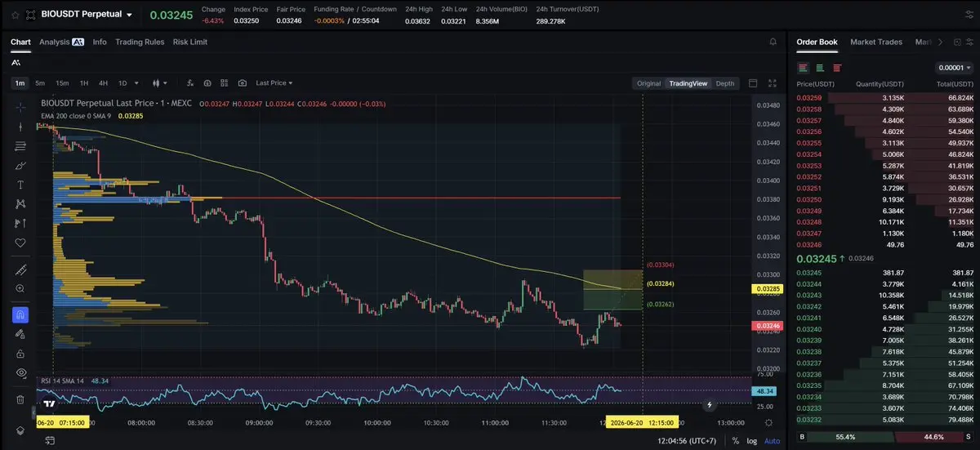Screen dimensions: 980x450
Task: Open the Trading Rules tab
Action: click(140, 42)
